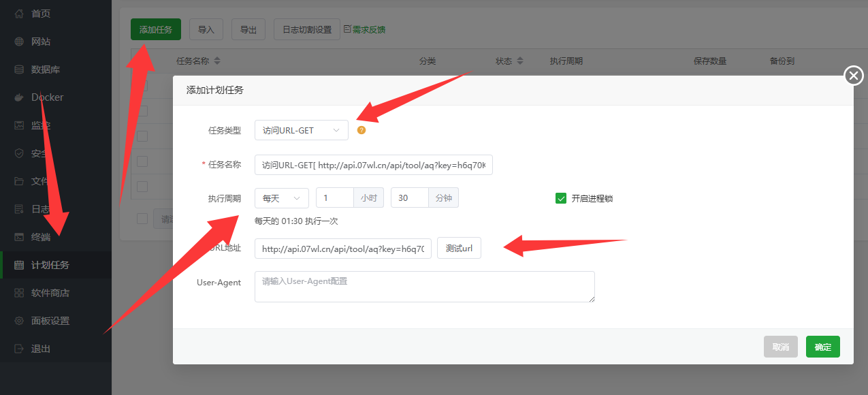868x395 pixels.
Task: Open 计划任务 in the sidebar menu
Action: click(x=50, y=265)
